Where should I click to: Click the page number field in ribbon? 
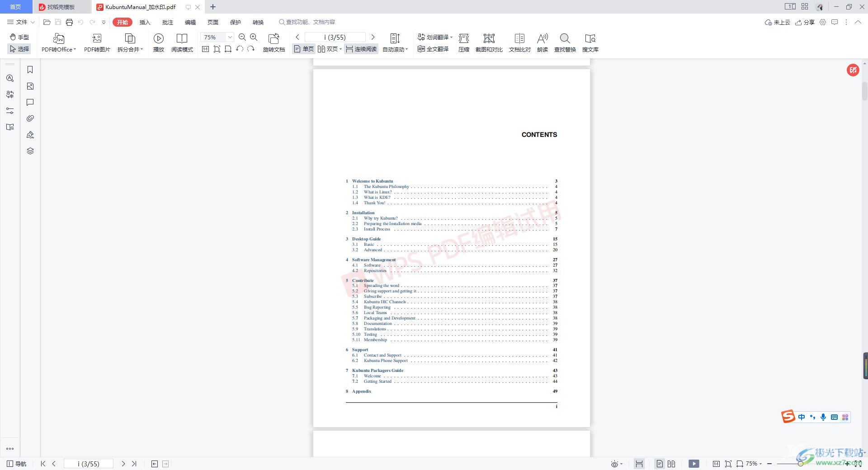335,37
